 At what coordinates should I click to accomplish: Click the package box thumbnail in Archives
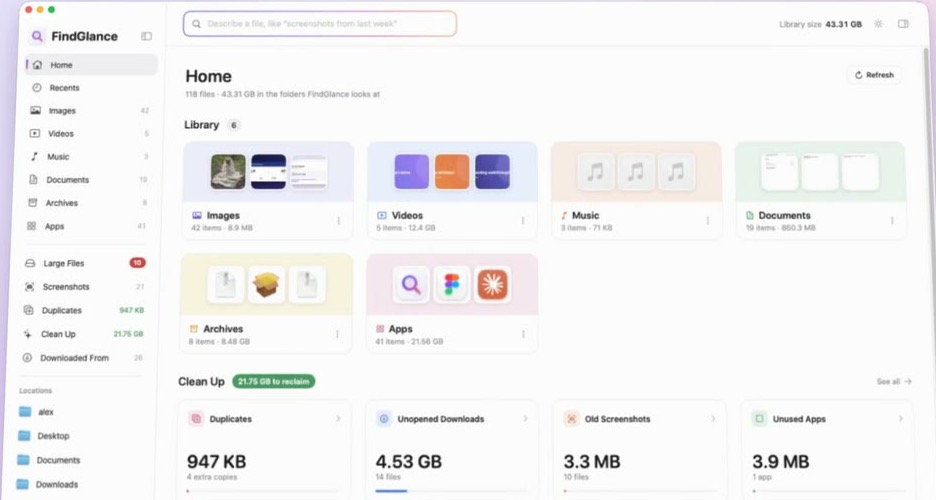pos(266,285)
